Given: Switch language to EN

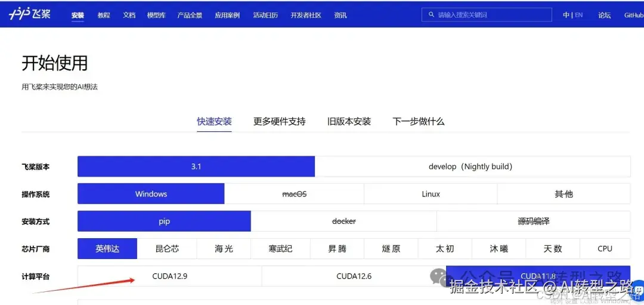Looking at the screenshot, I should pos(578,15).
